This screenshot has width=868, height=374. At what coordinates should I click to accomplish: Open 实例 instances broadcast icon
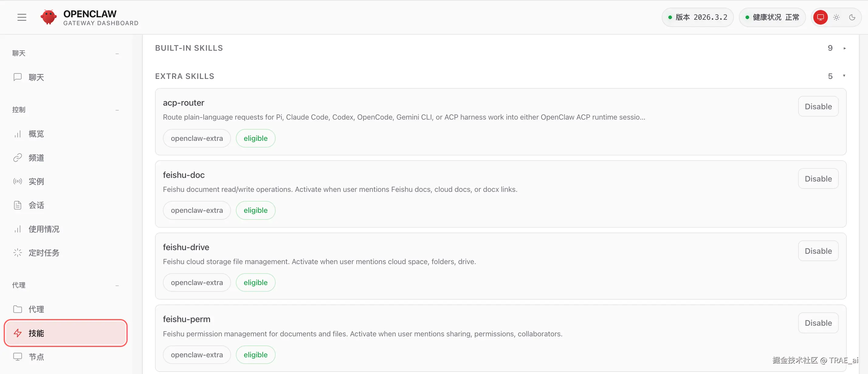(18, 182)
